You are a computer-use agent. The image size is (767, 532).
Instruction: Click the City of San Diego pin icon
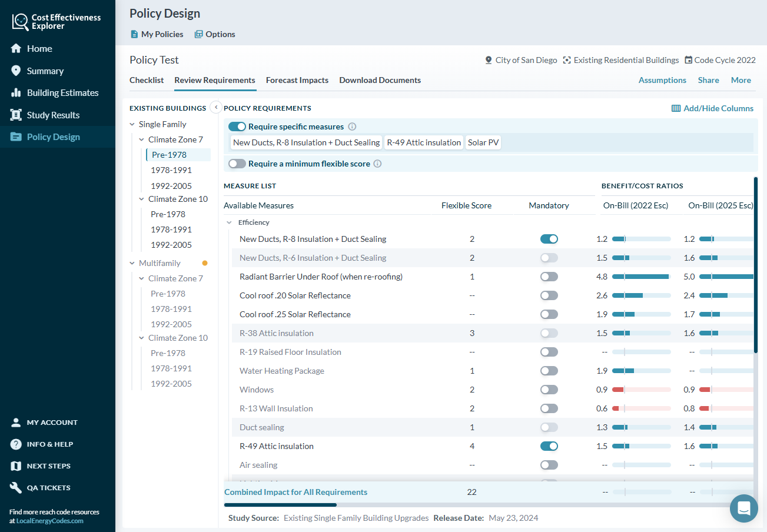coord(489,60)
